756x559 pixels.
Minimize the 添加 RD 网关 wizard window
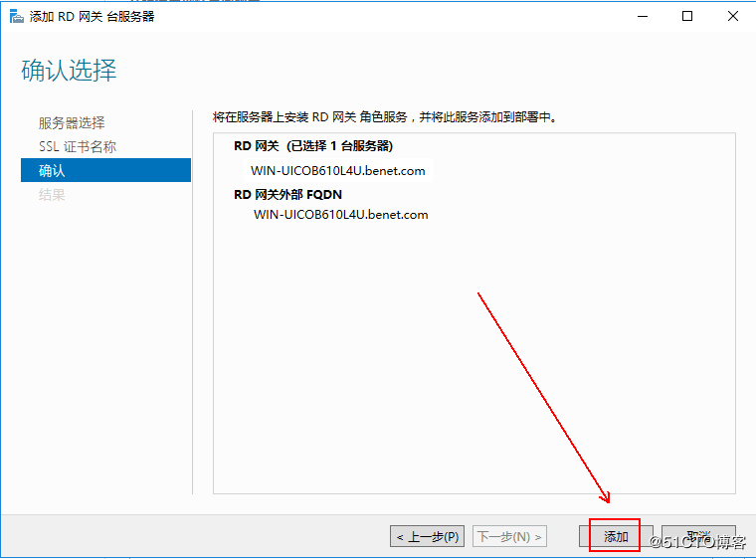point(643,16)
